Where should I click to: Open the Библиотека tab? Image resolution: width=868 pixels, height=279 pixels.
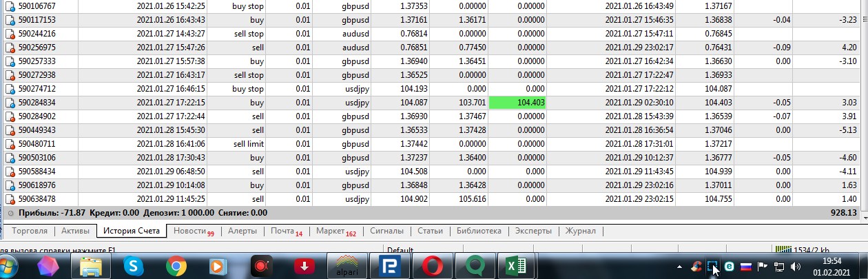[x=479, y=231]
